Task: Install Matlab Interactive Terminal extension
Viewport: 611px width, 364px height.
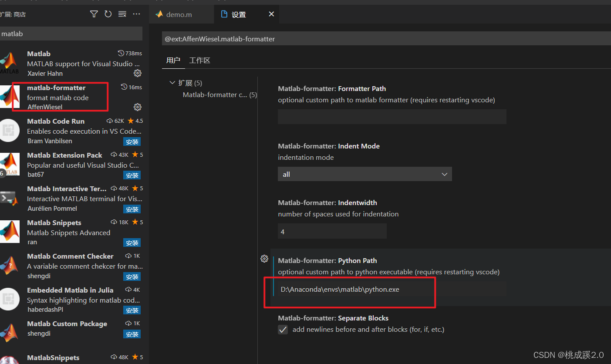Action: point(132,209)
